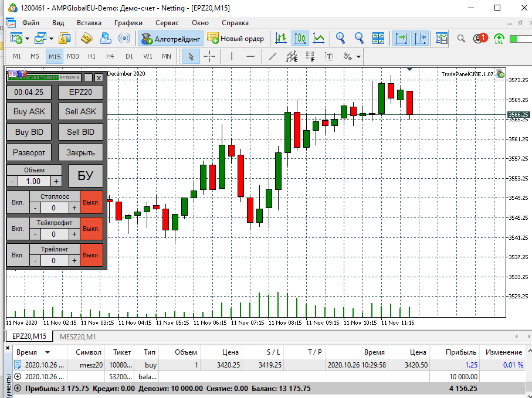Click the БУ breakeven button
Viewport: 532px width, 398px height.
(x=86, y=176)
